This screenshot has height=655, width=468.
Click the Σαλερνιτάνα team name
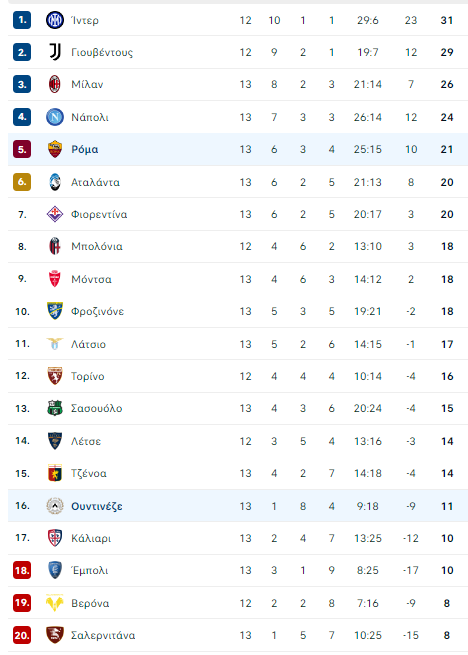[x=103, y=635]
